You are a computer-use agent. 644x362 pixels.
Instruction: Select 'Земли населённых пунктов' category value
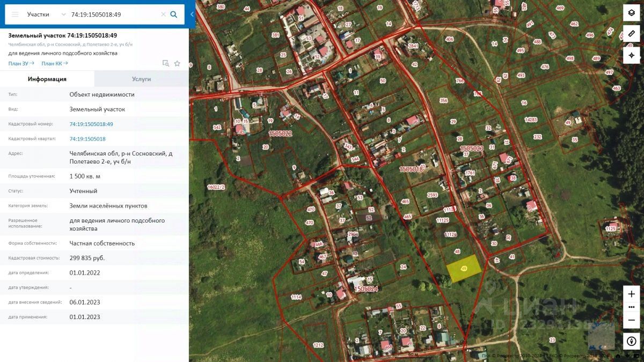(x=108, y=205)
